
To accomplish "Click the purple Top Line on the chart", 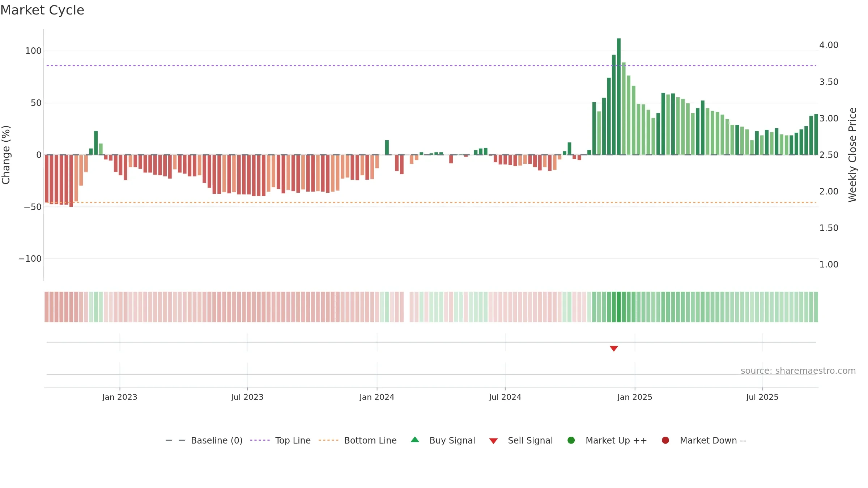I will pyautogui.click(x=431, y=65).
